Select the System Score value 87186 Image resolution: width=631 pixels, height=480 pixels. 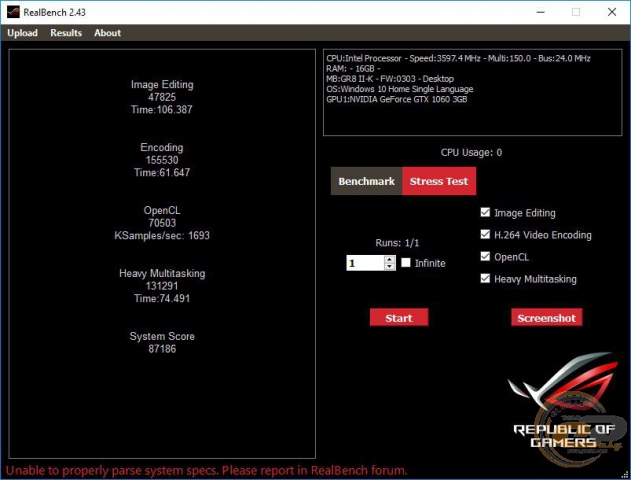[162, 349]
